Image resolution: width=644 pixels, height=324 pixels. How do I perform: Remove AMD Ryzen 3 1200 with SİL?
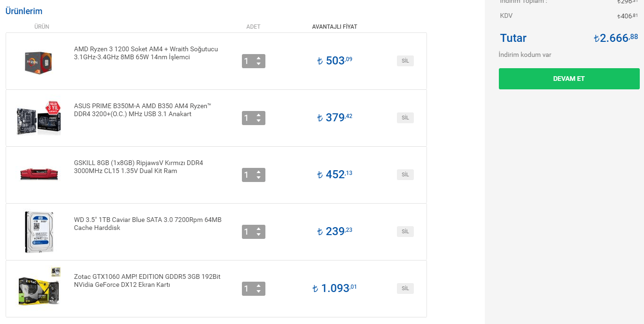405,61
